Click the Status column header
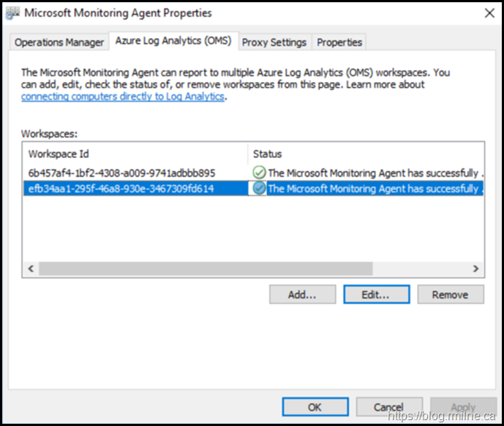Viewport: 504px width, 426px height. click(x=366, y=154)
